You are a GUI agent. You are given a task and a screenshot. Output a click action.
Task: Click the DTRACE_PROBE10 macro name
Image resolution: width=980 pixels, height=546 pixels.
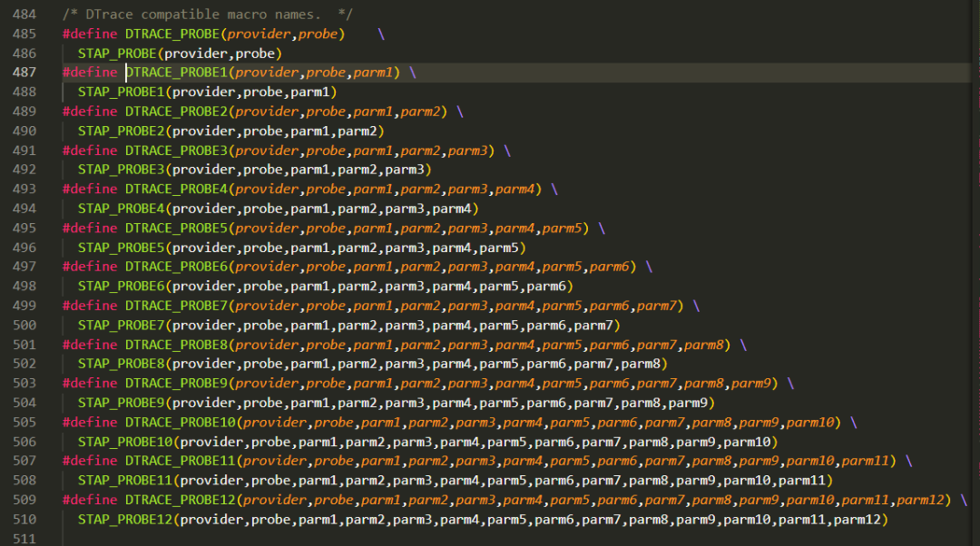coord(181,423)
